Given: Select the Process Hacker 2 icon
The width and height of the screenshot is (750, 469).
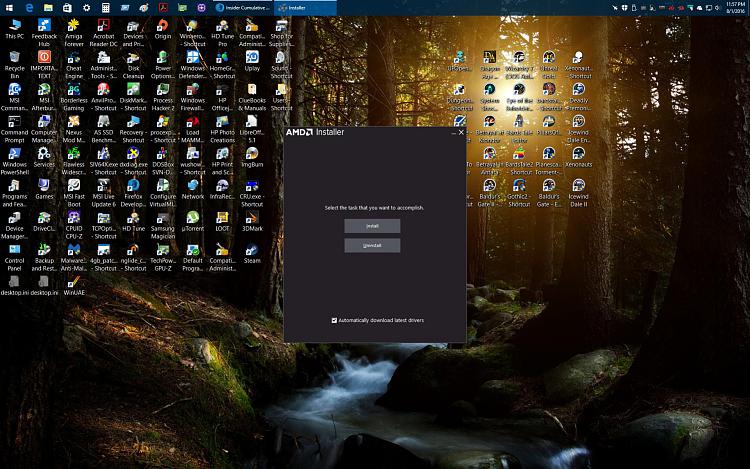Looking at the screenshot, I should (x=163, y=97).
